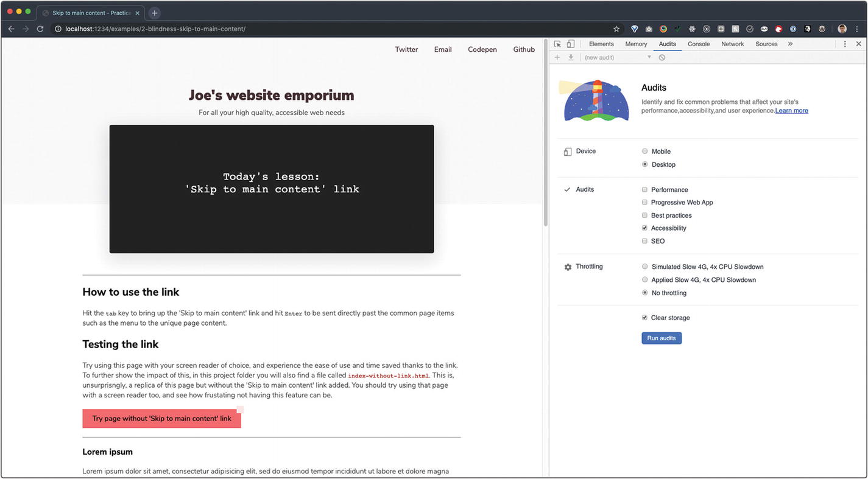Open the camera screenshot extension
The image size is (868, 479).
pos(649,29)
